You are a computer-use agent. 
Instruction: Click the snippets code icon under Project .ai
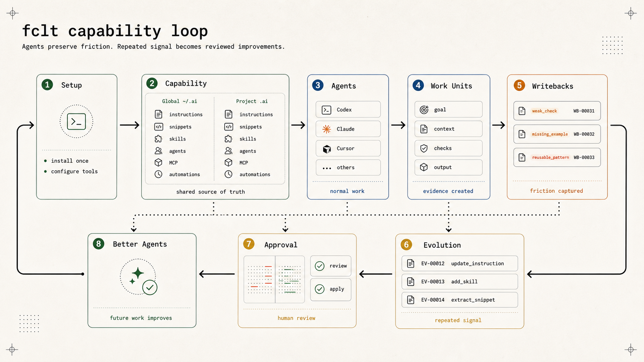(228, 127)
